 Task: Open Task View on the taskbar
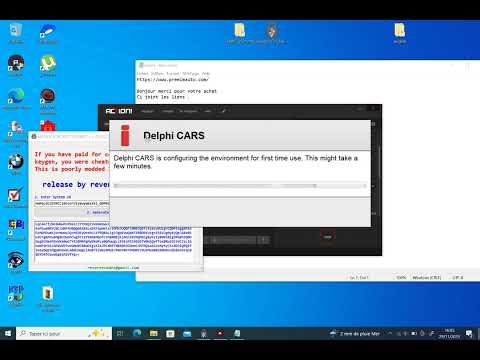(x=120, y=333)
